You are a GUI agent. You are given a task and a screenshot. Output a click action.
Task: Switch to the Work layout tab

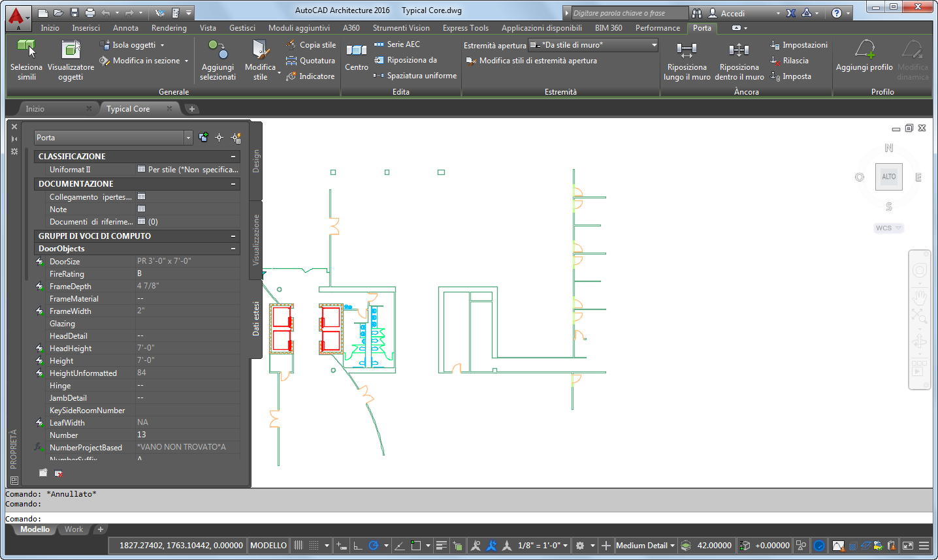coord(74,529)
